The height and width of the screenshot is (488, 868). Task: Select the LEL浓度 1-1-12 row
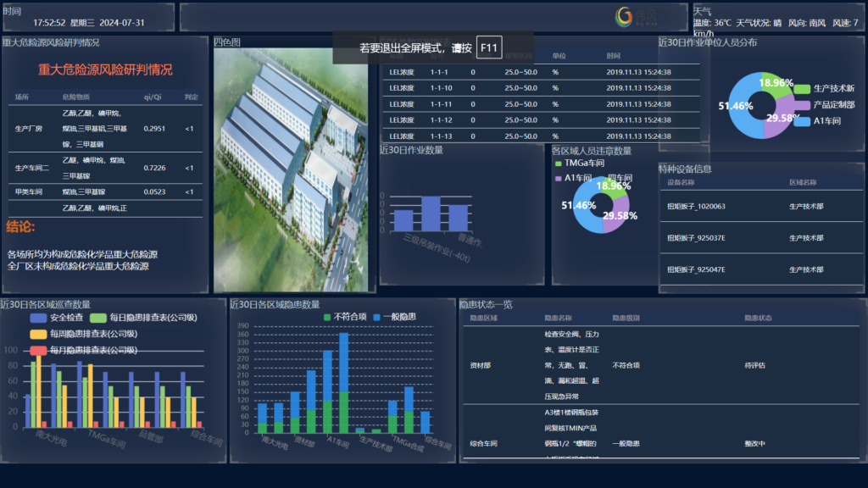point(541,120)
